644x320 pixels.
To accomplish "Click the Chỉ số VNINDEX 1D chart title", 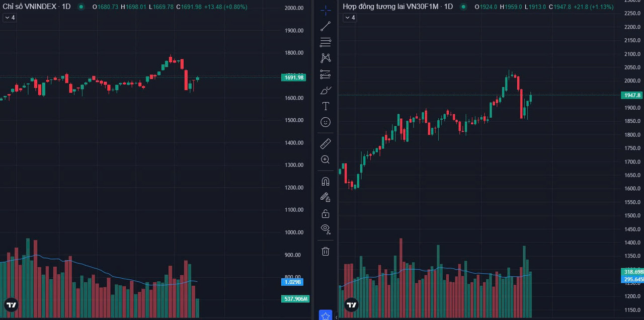I will [37, 7].
